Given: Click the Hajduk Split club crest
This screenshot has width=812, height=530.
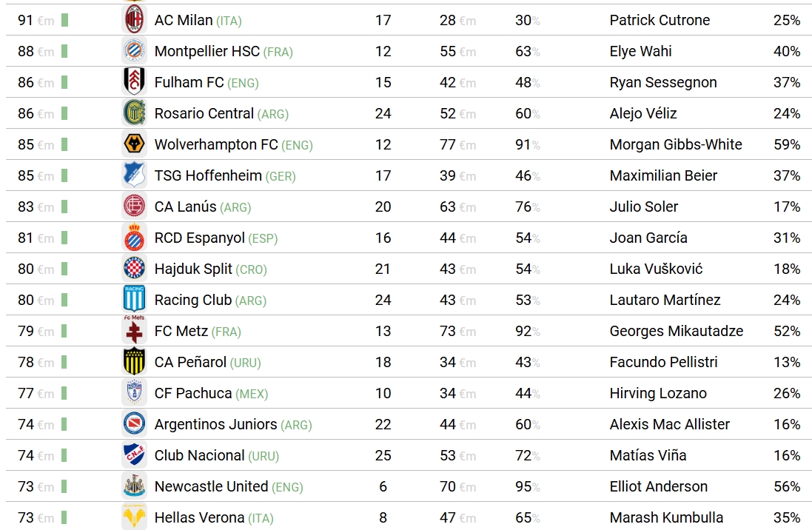Looking at the screenshot, I should coord(134,269).
